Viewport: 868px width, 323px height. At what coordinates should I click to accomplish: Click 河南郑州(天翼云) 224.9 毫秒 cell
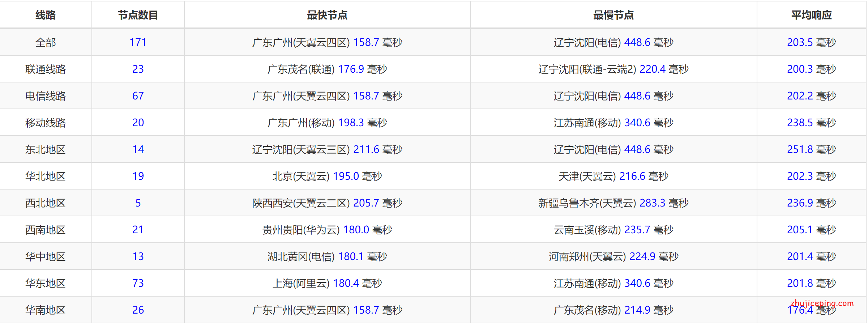pos(613,256)
